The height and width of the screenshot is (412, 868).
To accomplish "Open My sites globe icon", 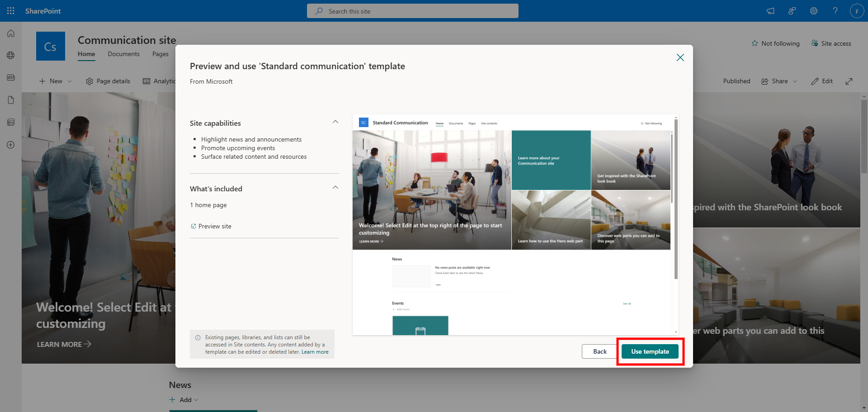I will (x=11, y=55).
